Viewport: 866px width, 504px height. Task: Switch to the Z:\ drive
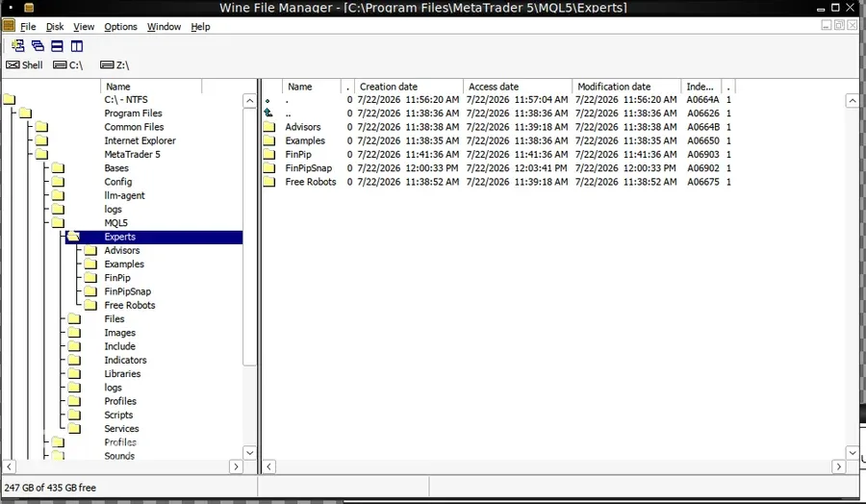point(115,65)
